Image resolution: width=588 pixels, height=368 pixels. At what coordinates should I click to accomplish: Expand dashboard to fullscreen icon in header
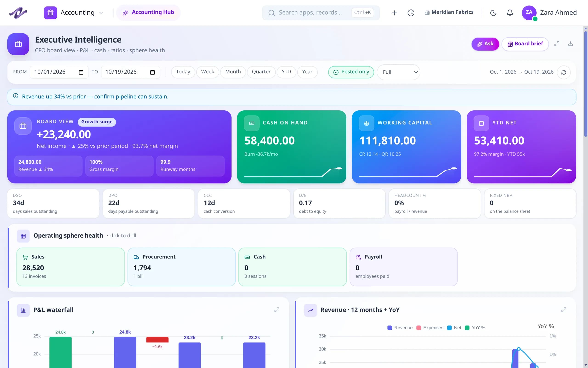[x=557, y=43]
